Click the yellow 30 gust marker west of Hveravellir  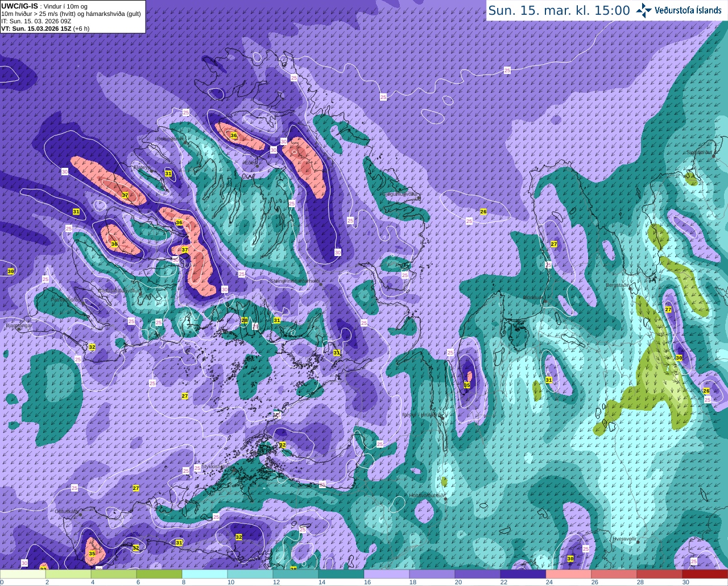pos(570,559)
